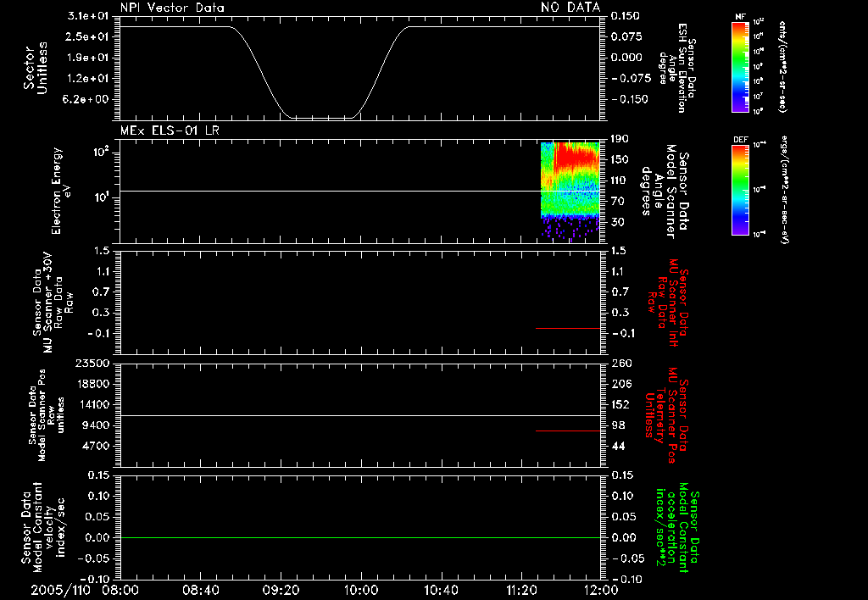Image resolution: width=868 pixels, height=600 pixels.
Task: Click the 2005/110 08:00 time label
Action: pos(84,590)
